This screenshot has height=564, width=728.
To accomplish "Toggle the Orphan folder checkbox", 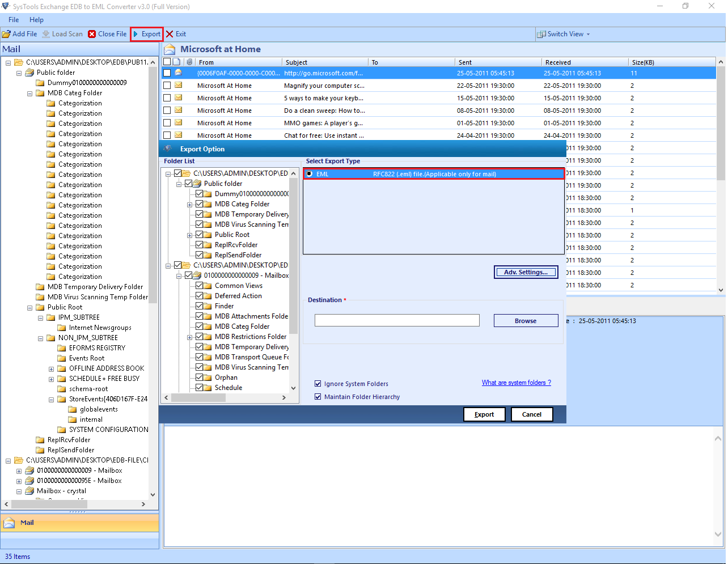I will pyautogui.click(x=200, y=378).
